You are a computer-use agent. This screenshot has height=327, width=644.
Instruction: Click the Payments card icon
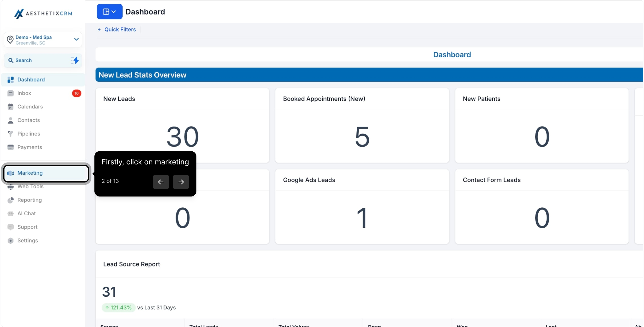(11, 147)
